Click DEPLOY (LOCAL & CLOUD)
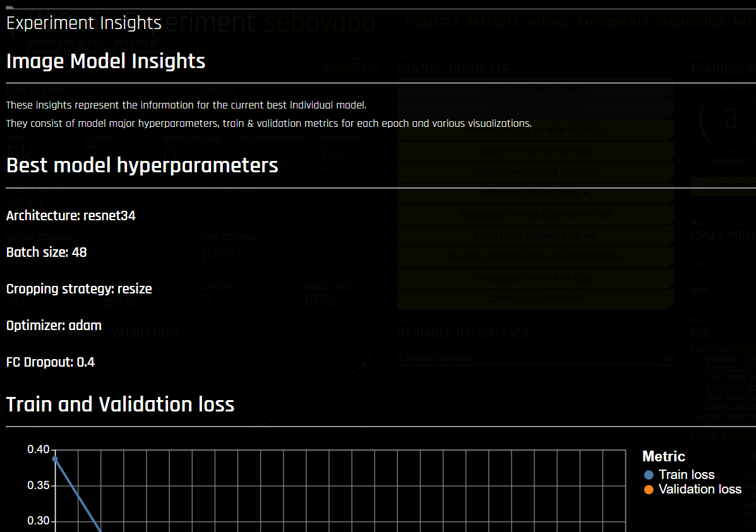 535,88
